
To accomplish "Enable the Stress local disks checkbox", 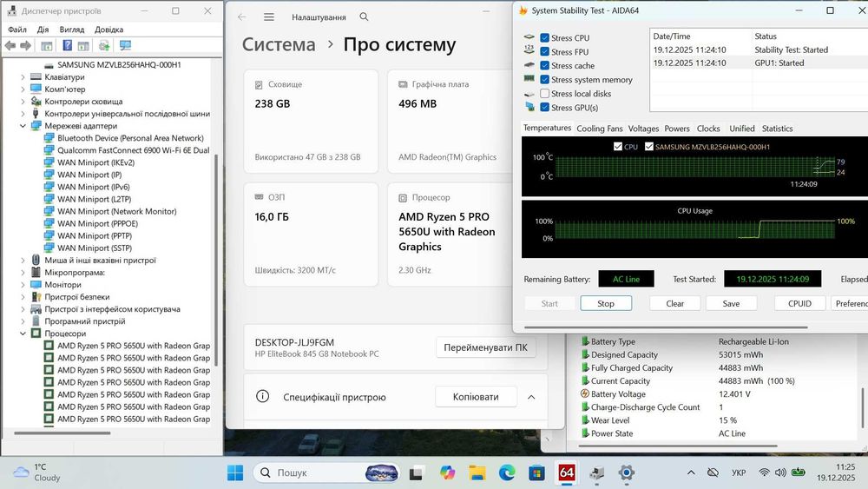I will 545,94.
